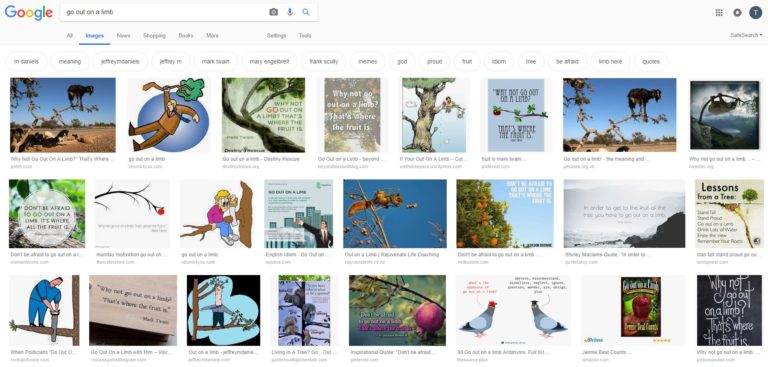
Task: Go to the Books tab
Action: click(x=186, y=36)
